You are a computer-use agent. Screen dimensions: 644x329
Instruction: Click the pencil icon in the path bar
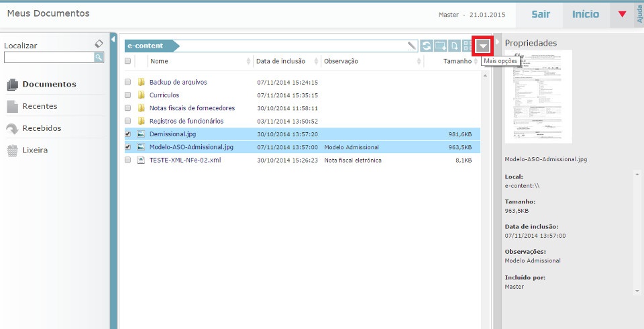point(412,46)
